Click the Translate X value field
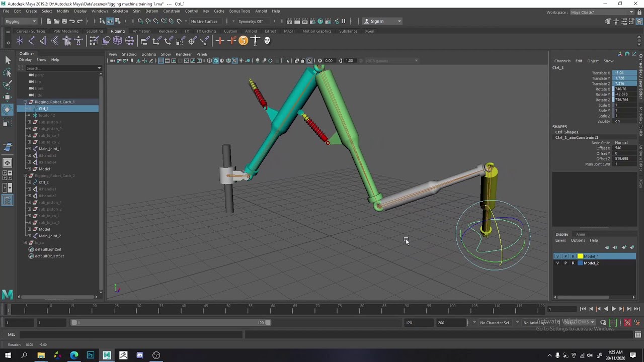The width and height of the screenshot is (644, 362). click(x=624, y=73)
